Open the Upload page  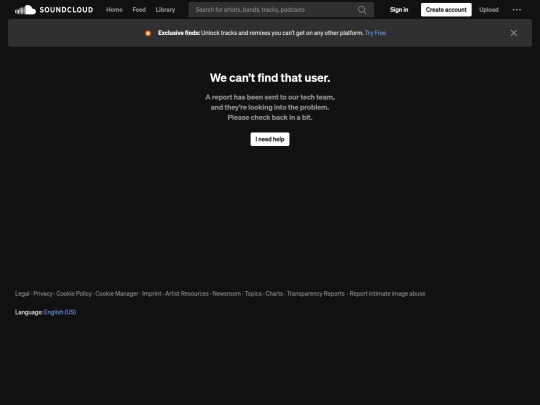pos(489,10)
